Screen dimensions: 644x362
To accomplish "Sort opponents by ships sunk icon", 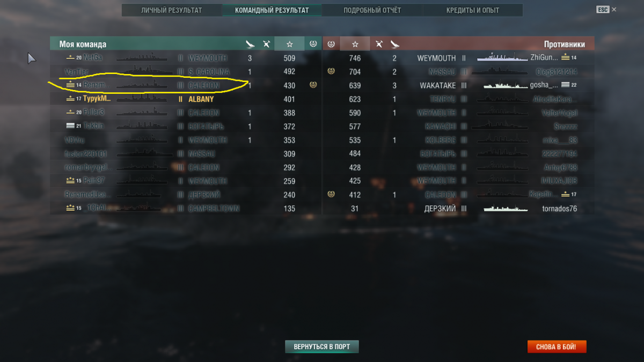I will 395,44.
